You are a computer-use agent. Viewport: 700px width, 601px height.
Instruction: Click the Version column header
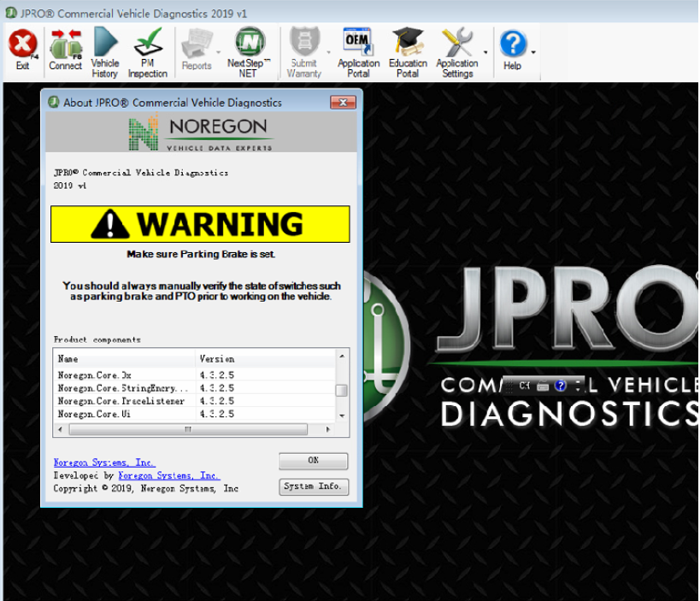coord(265,358)
